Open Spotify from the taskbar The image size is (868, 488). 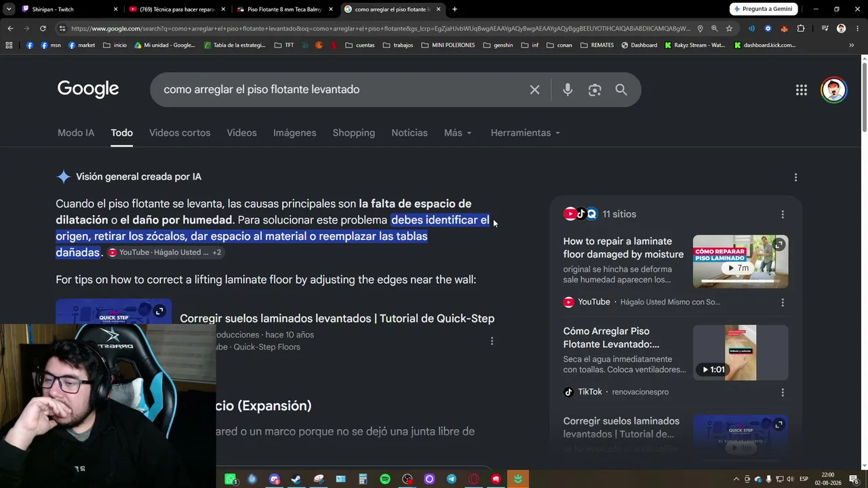pyautogui.click(x=385, y=479)
